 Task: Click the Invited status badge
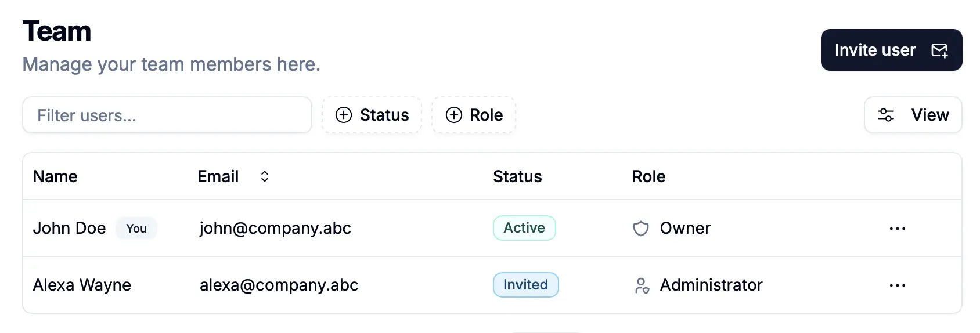525,285
